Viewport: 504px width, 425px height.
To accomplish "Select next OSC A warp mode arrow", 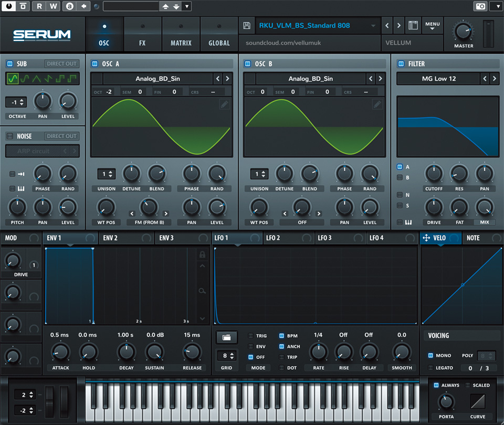I will click(166, 214).
